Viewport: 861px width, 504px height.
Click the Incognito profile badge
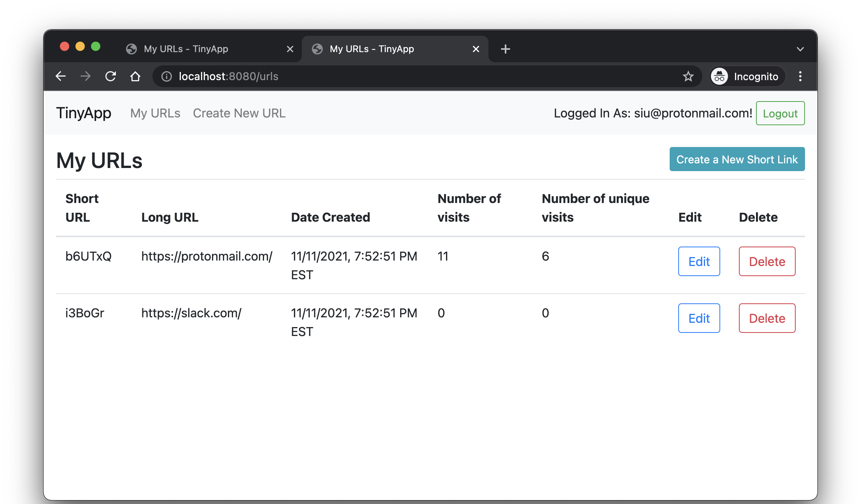click(x=746, y=76)
